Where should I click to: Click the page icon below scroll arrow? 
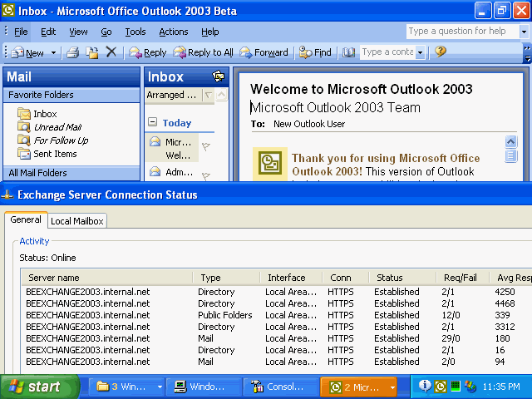pyautogui.click(x=511, y=156)
